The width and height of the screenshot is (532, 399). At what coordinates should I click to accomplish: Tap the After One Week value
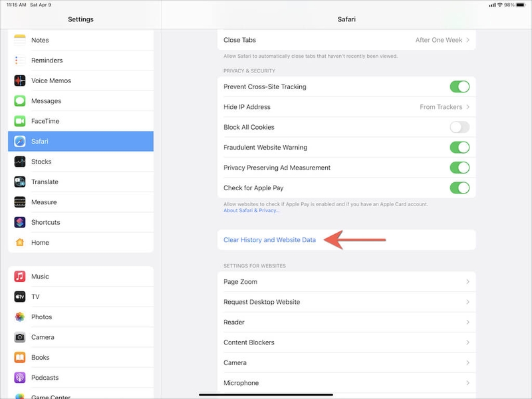[x=439, y=40]
